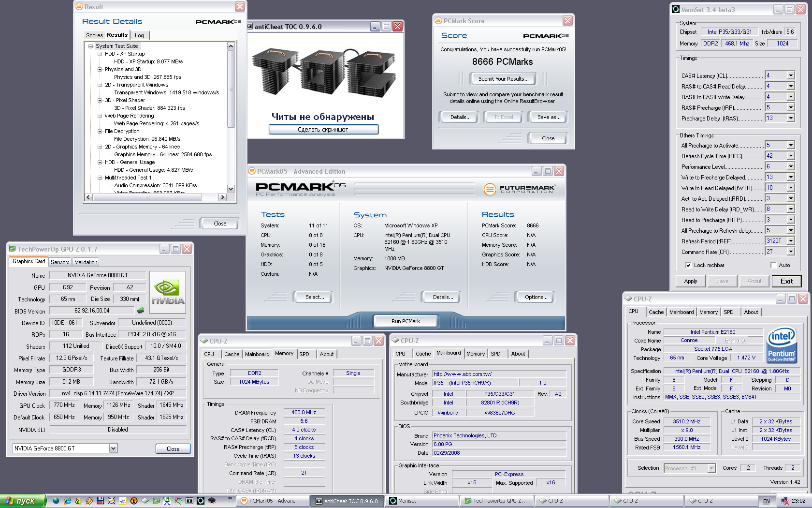
Task: Click the disconnected network tray icon
Action: (x=784, y=501)
